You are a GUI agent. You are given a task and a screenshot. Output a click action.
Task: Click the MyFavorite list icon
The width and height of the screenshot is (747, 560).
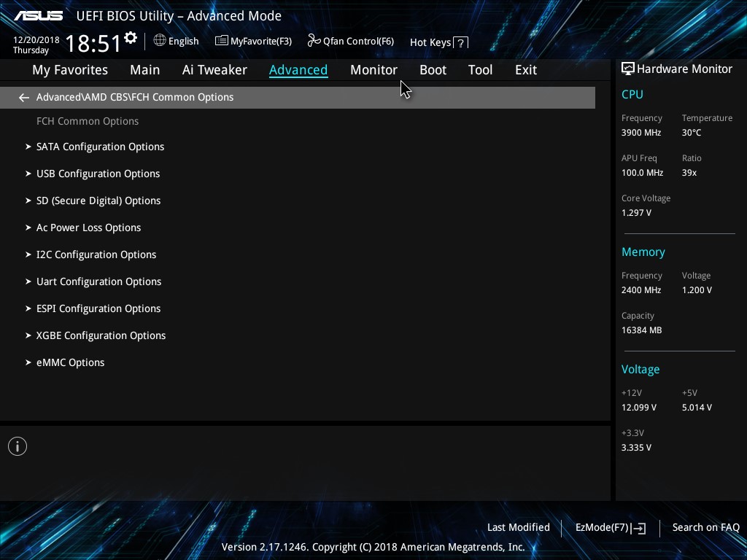pyautogui.click(x=222, y=41)
